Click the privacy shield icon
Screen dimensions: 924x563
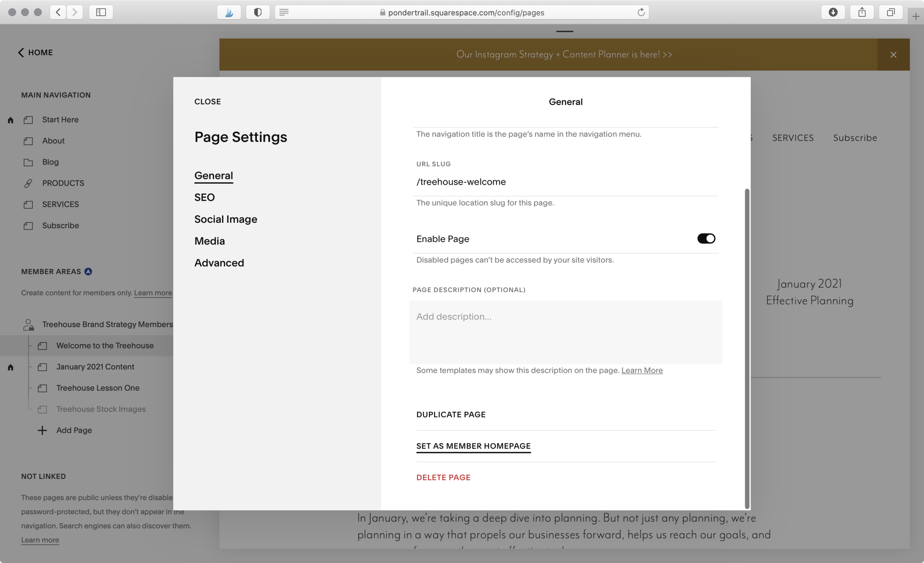pos(258,12)
